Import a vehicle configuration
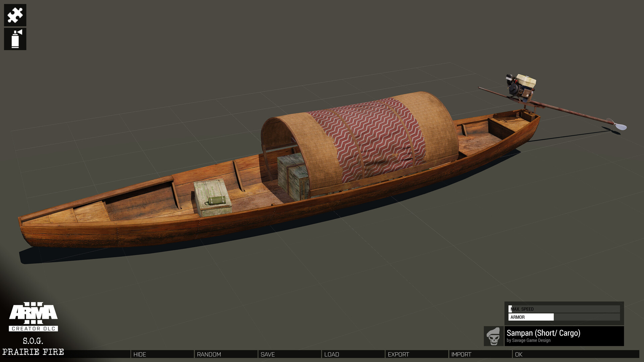The height and width of the screenshot is (362, 644). 461,354
